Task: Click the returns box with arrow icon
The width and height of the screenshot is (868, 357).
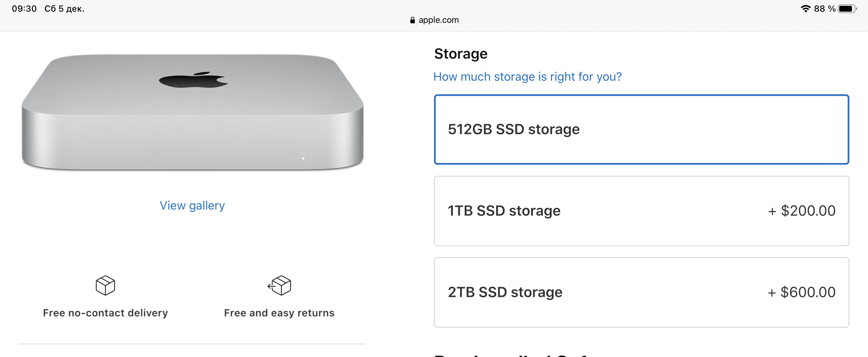Action: pyautogui.click(x=280, y=285)
